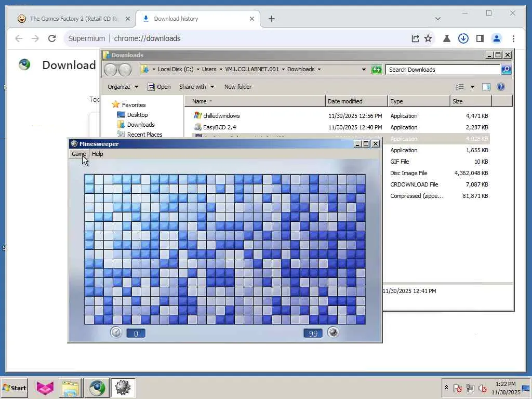Switch to Minesweeper in the taskbar
This screenshot has height=399, width=532.
point(123,388)
